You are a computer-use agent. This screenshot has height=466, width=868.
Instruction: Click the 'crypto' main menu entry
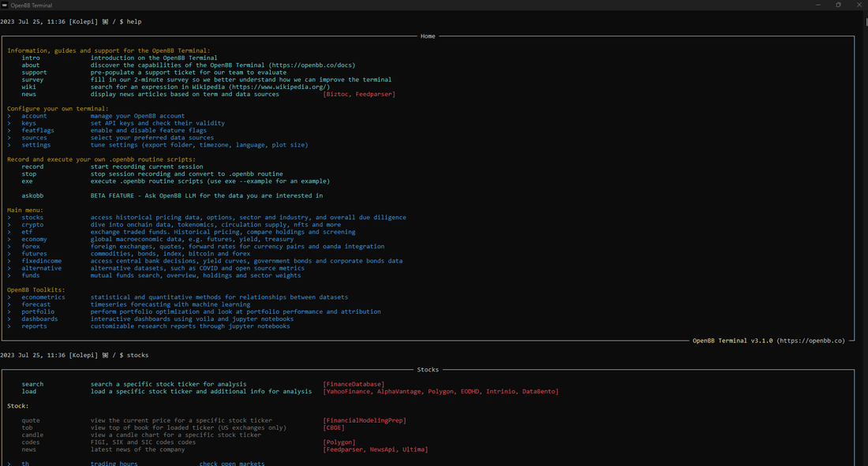point(32,224)
